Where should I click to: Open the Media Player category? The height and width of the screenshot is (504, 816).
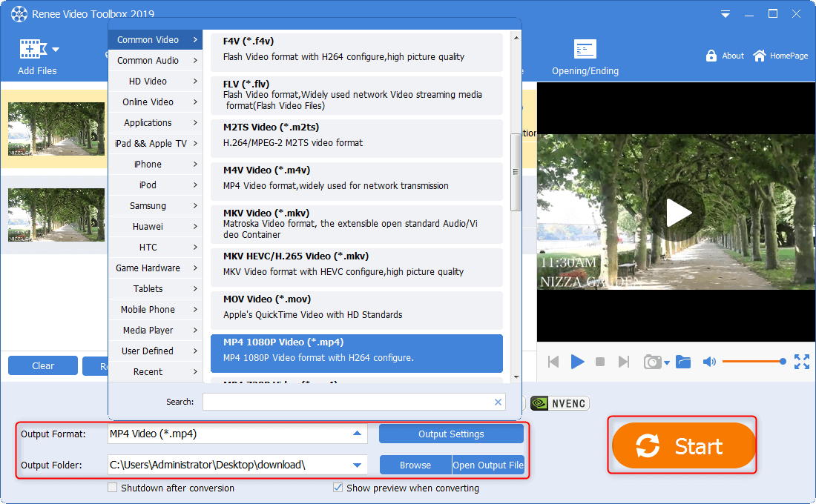(x=155, y=331)
